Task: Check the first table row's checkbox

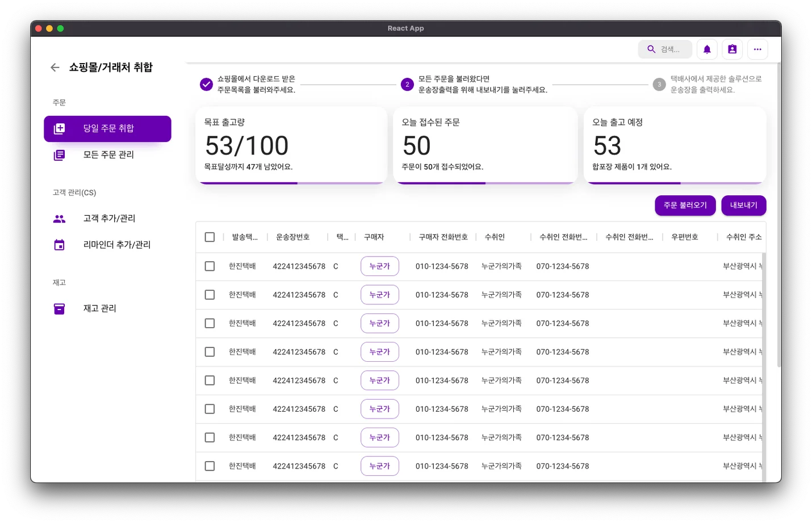Action: coord(210,266)
